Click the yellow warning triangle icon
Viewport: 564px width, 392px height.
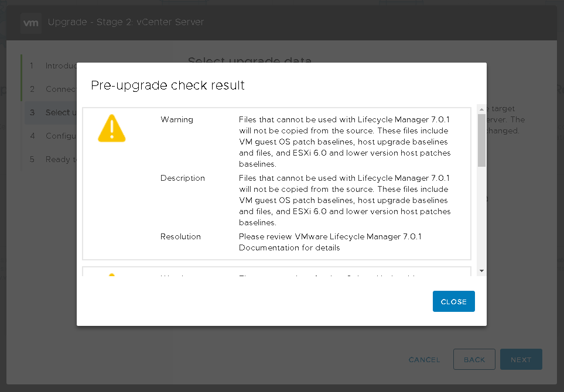point(111,129)
